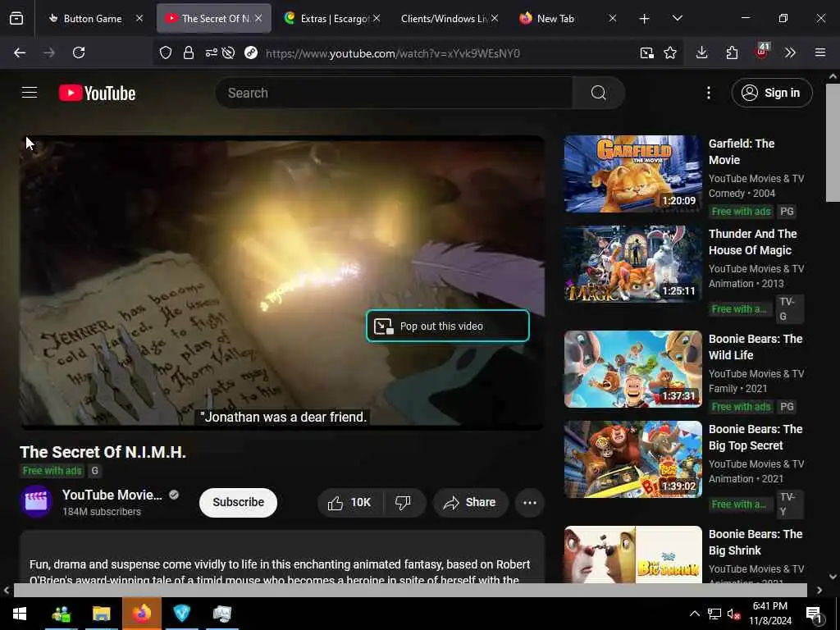Open YouTube Movies channel name link
Viewport: 840px width, 630px height.
(x=112, y=495)
